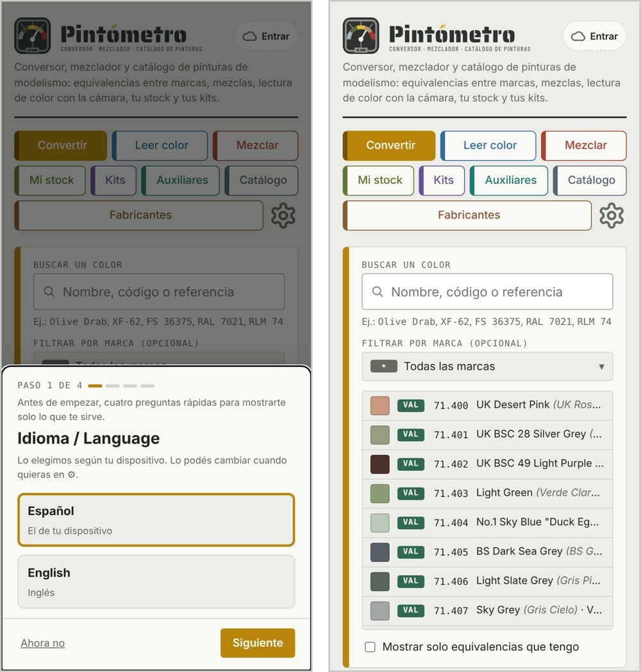Click the dark brown swatch of 71.402
641x672 pixels.
380,464
